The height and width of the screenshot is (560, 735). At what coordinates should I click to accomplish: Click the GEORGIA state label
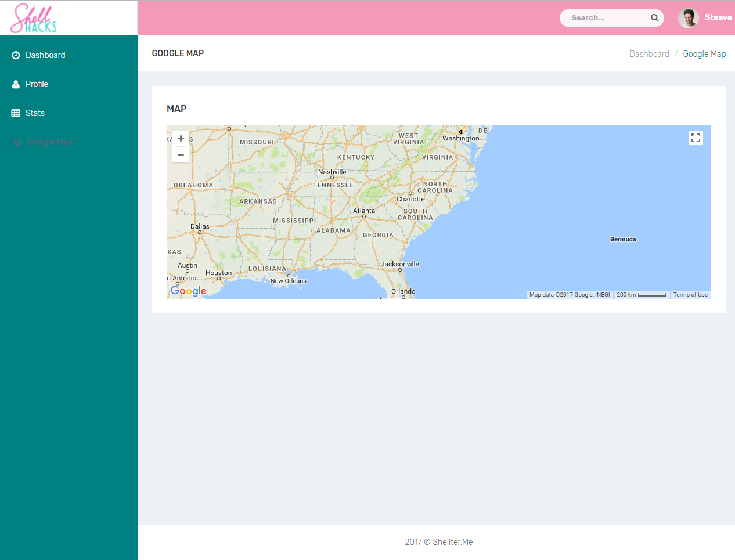tap(378, 235)
